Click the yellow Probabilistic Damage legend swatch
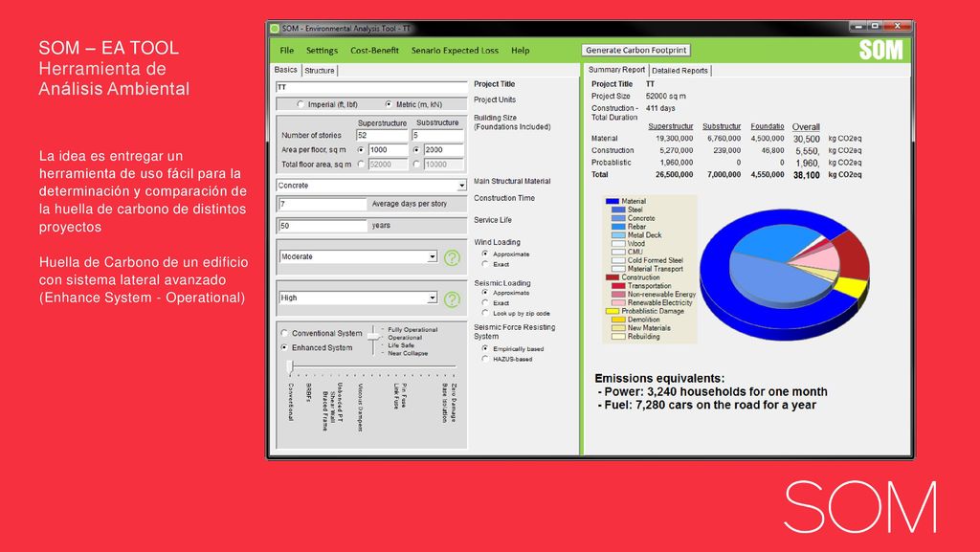980x552 pixels. tap(612, 311)
